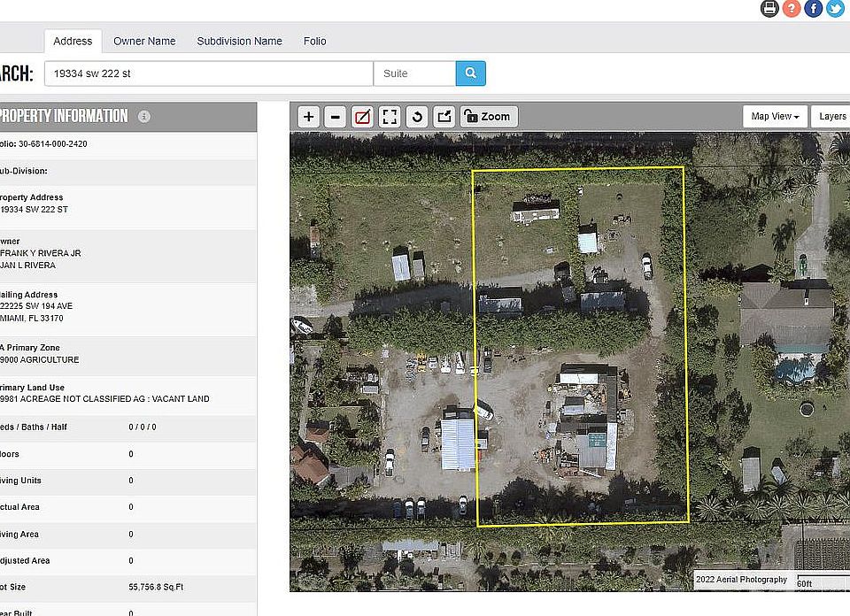
Task: Switch to the Subdivision Name tab
Action: (x=239, y=41)
